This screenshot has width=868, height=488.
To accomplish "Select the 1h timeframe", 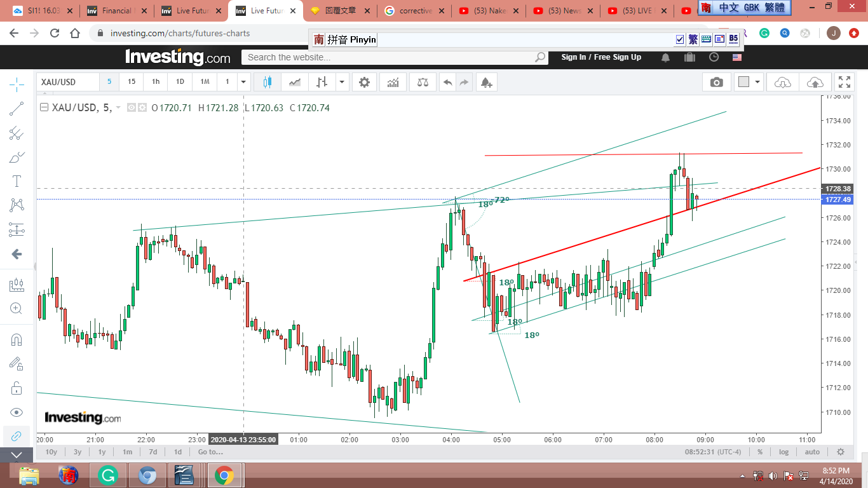I will pos(156,82).
